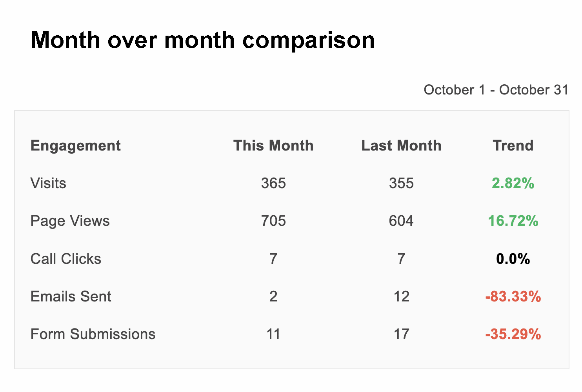The height and width of the screenshot is (392, 582).
Task: Click the October 1 - October 31 date range
Action: 496,90
